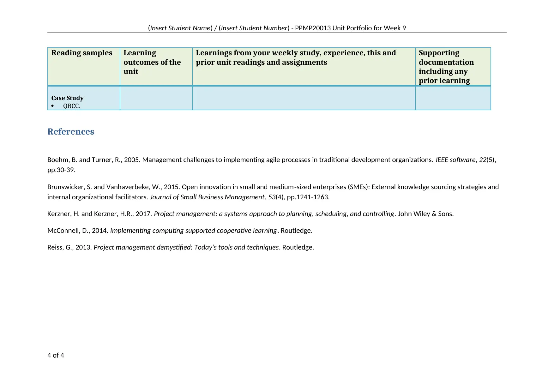Select the Boehm and Turner 2005 reference
The image size is (554, 392).
272,165
